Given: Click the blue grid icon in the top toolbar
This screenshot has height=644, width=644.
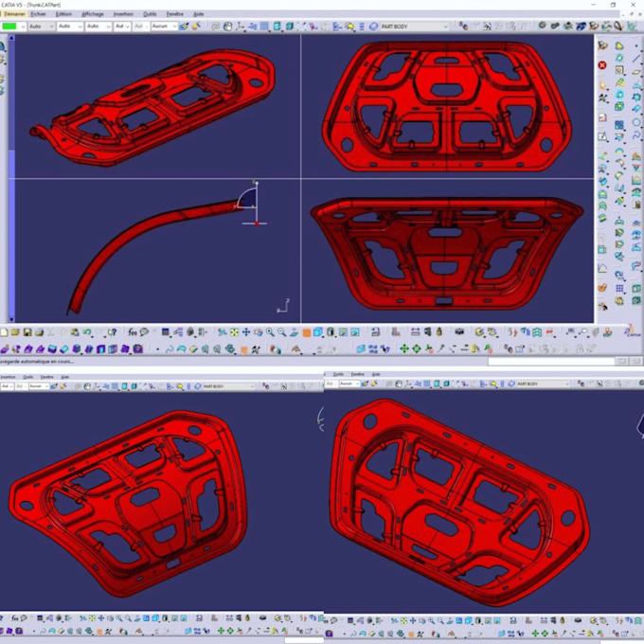Looking at the screenshot, I should [264, 27].
